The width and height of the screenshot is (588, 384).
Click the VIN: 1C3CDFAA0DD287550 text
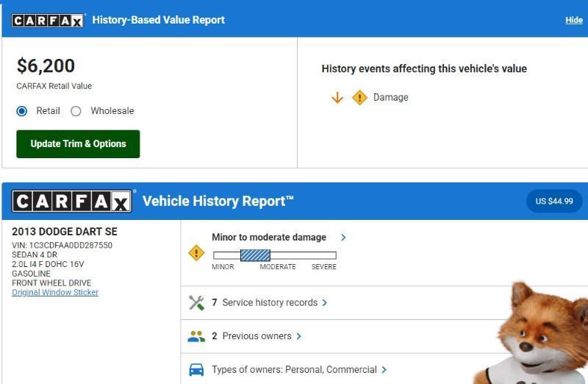pyautogui.click(x=62, y=245)
